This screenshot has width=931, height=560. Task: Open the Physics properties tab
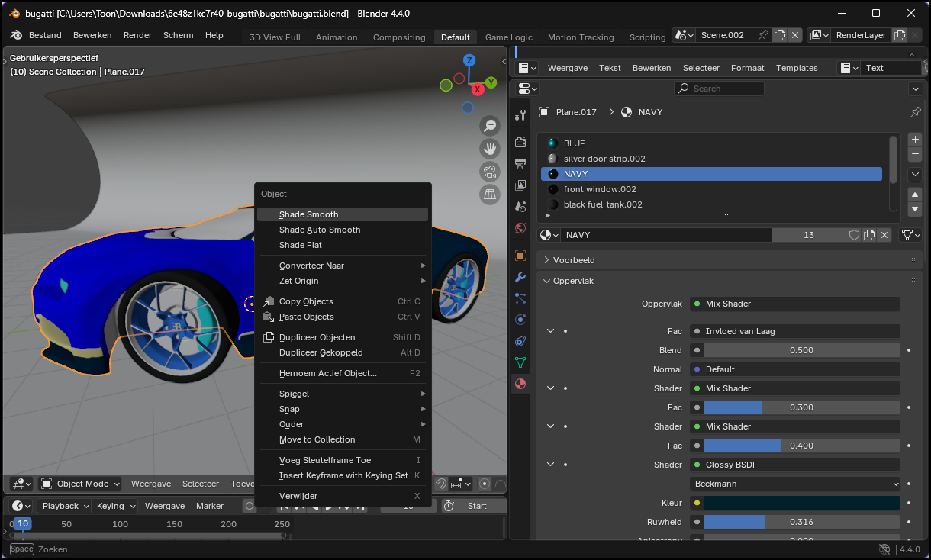tap(520, 319)
